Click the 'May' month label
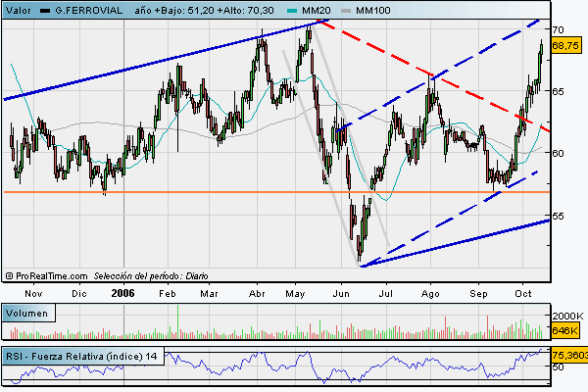This screenshot has width=588, height=392. click(x=295, y=293)
